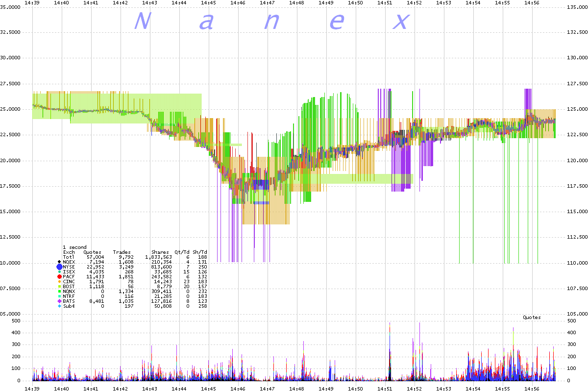Select the "Totl" row label
This screenshot has height=392, width=588.
click(69, 257)
